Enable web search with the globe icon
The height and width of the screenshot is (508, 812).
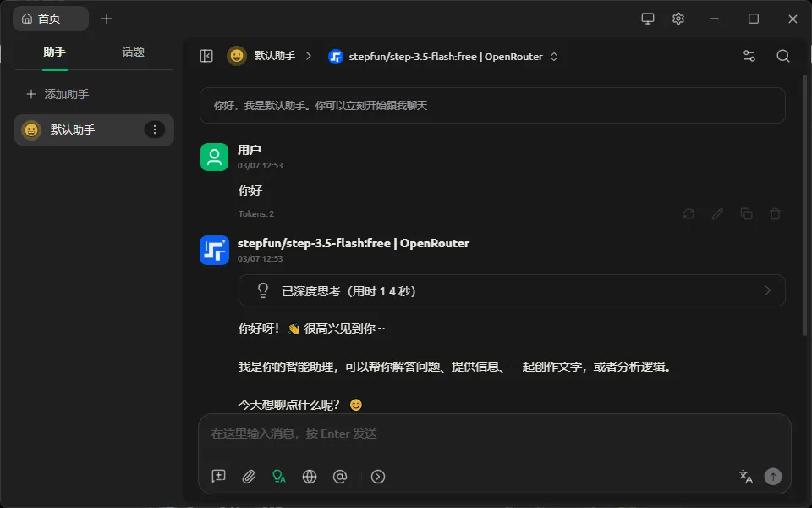pos(310,477)
